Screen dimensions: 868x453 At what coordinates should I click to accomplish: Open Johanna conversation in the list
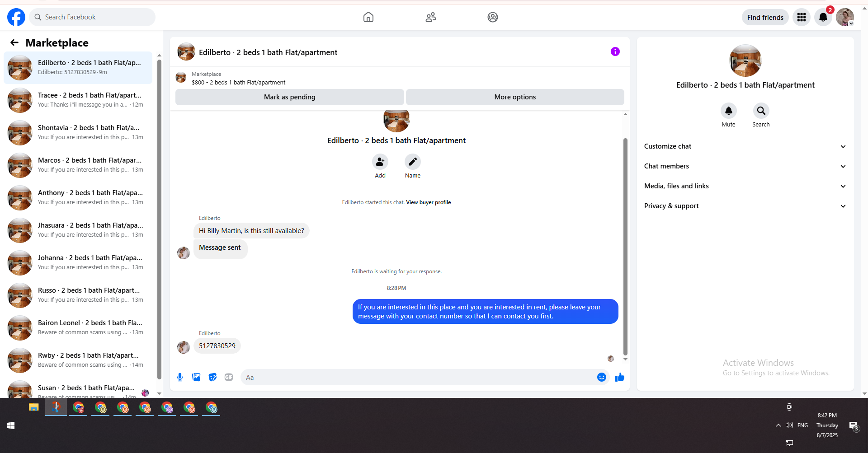78,263
